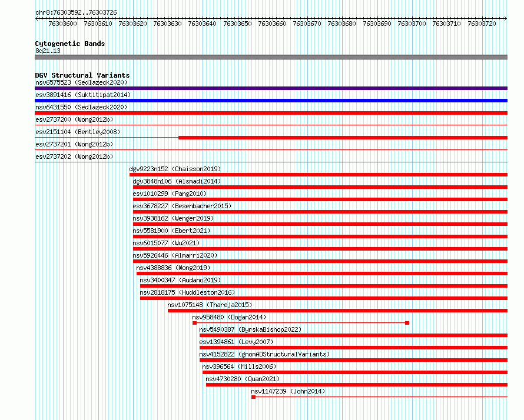Click nsv4152822 (gnomADStructuralVariants) label

point(264,354)
